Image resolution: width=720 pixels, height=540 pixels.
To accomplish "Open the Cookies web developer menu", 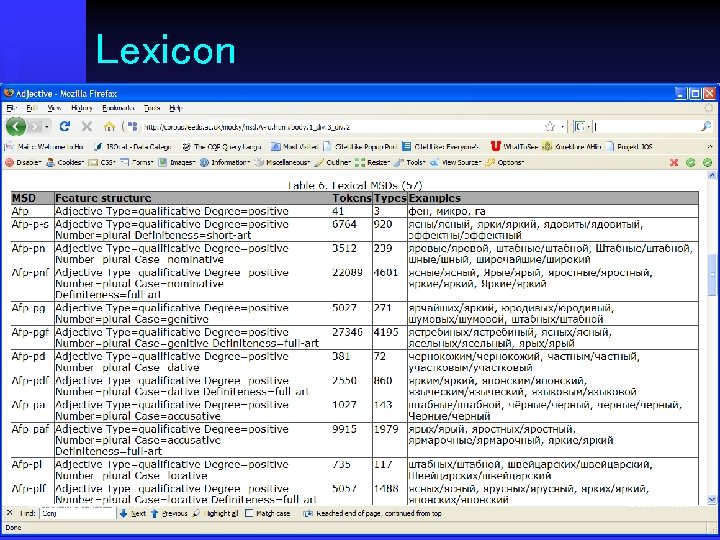I will [x=65, y=162].
